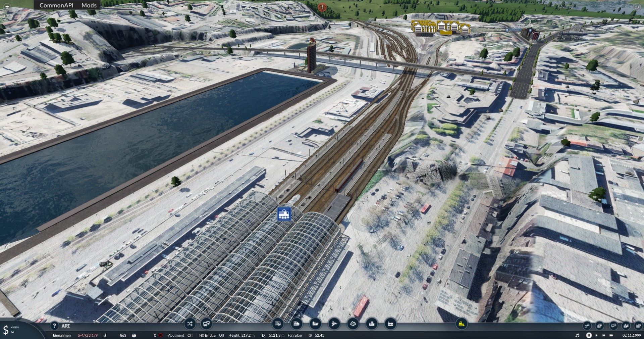Toggle the H0 Bridge Off setting
Screen dimensions: 644x339
pyautogui.click(x=212, y=335)
